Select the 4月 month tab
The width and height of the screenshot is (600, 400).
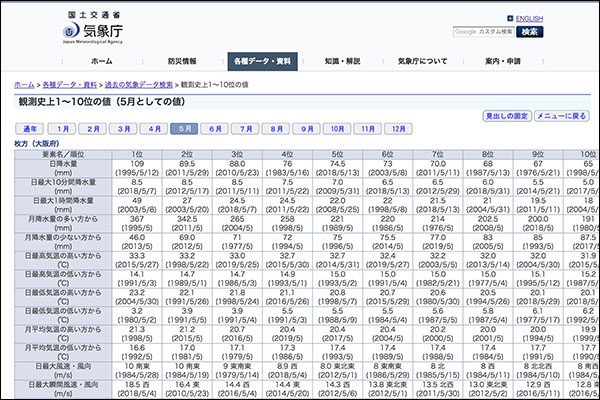point(153,129)
